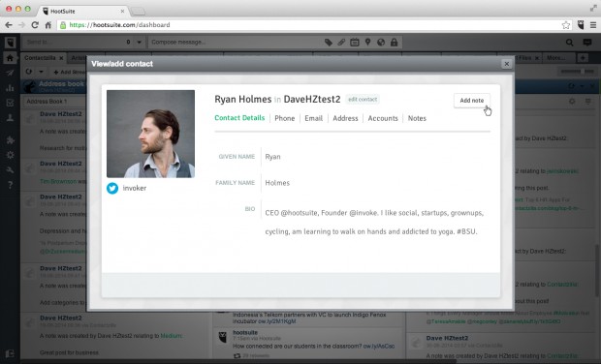Screen dimensions: 601x364
Task: Click the browser home button
Action: (47, 25)
